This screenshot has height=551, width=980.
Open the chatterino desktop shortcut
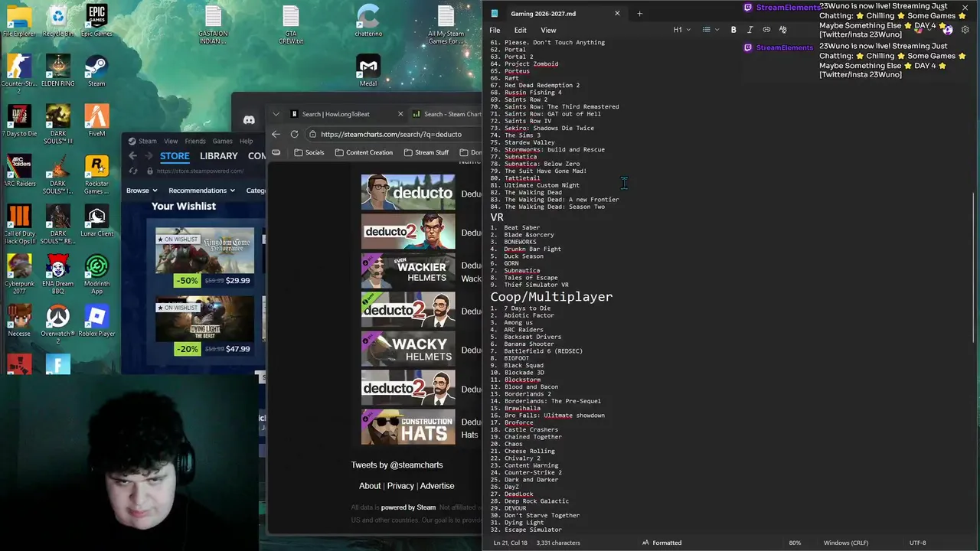368,20
